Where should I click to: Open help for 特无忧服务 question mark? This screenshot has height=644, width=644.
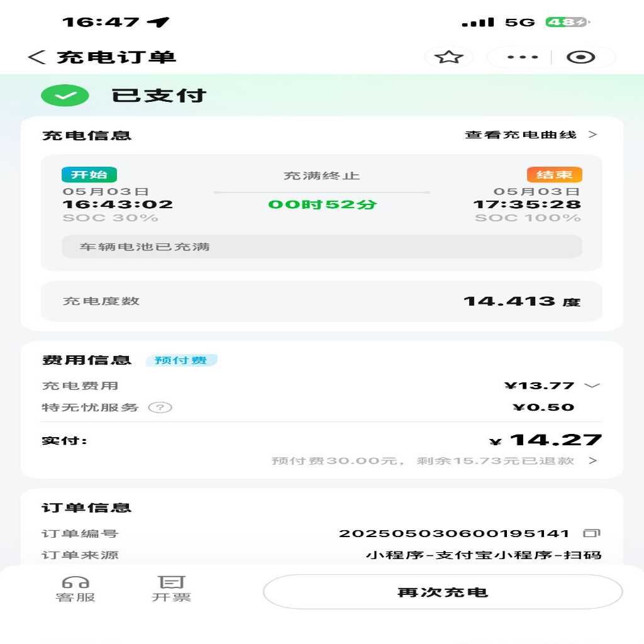pyautogui.click(x=160, y=408)
